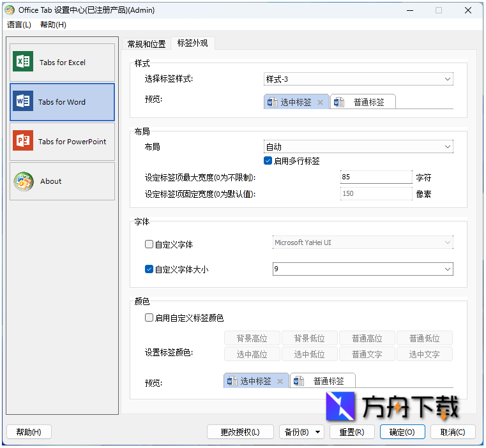The height and width of the screenshot is (448, 486).
Task: Minimize the Office Tab settings window
Action: [410, 10]
